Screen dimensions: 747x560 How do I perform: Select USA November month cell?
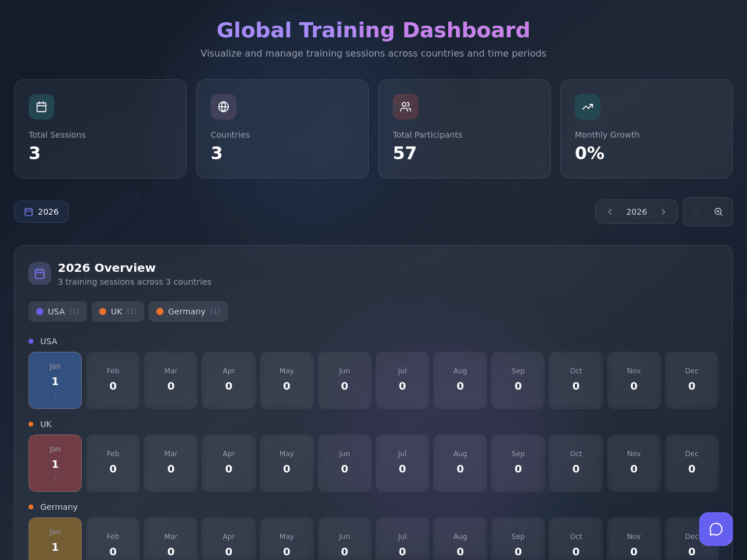[x=634, y=380]
